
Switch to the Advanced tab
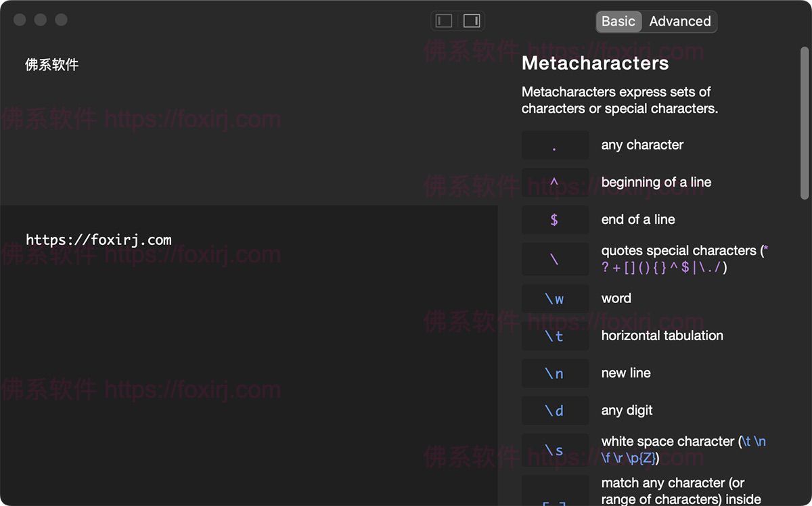(x=679, y=21)
